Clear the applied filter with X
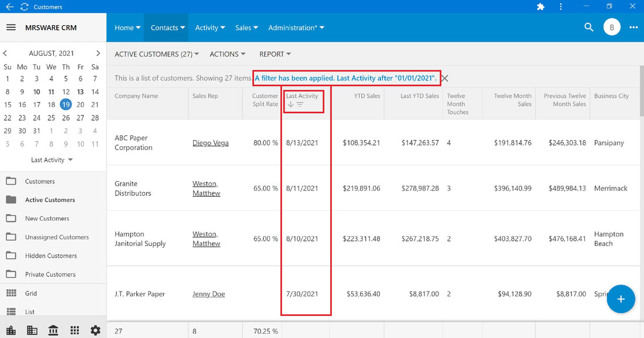 (445, 78)
